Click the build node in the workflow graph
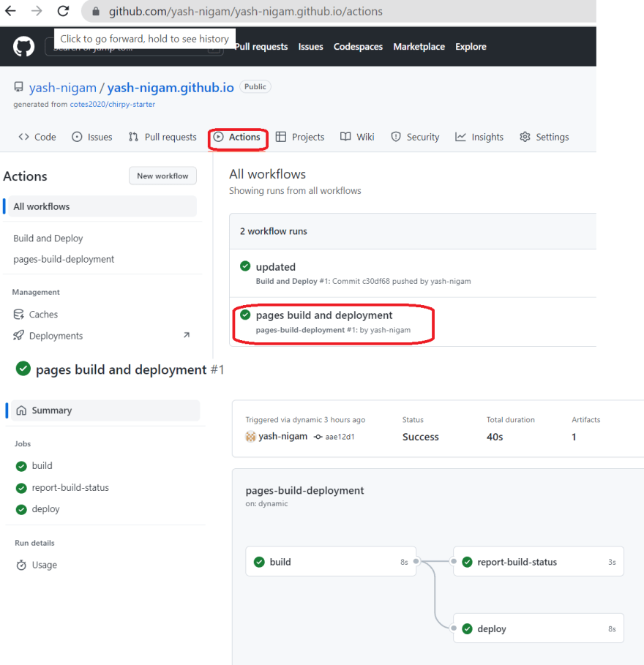644x665 pixels. [331, 562]
